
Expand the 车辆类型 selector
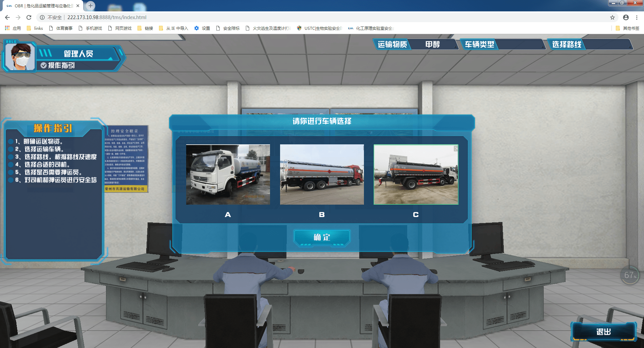pos(502,44)
